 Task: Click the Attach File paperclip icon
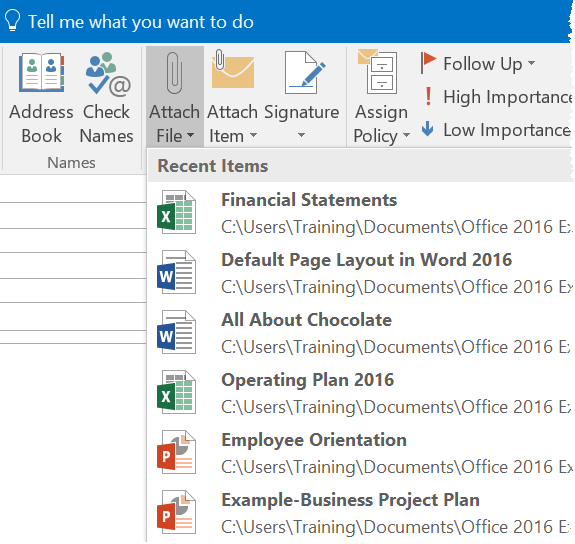[x=174, y=73]
